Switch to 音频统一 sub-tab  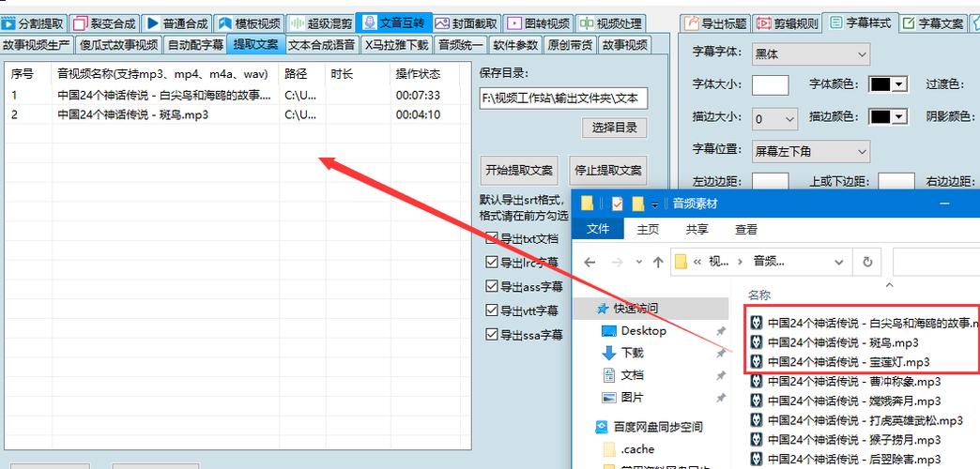coord(461,45)
